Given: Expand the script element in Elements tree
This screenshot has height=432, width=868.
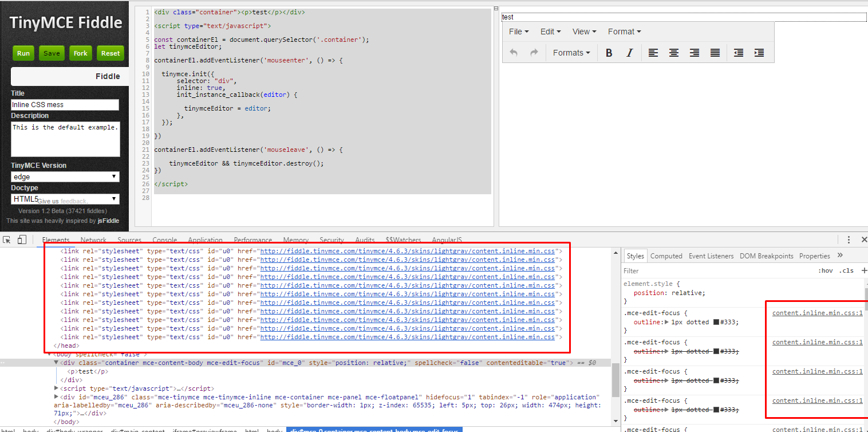Looking at the screenshot, I should (56, 388).
